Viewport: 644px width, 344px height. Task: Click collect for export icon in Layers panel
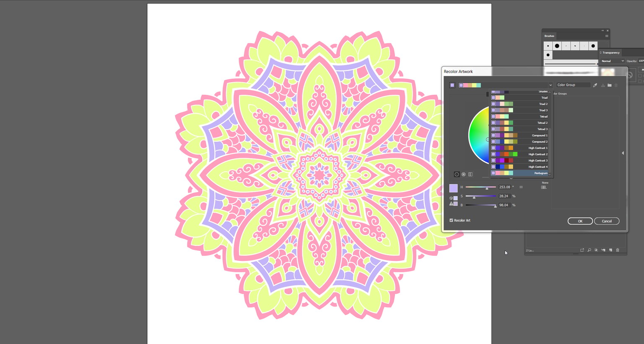(x=582, y=250)
